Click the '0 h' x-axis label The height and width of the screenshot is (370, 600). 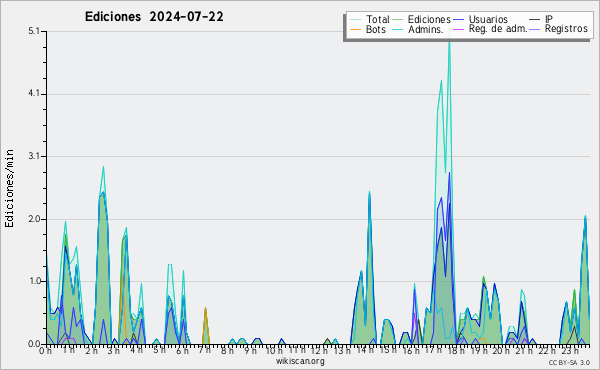tap(45, 351)
